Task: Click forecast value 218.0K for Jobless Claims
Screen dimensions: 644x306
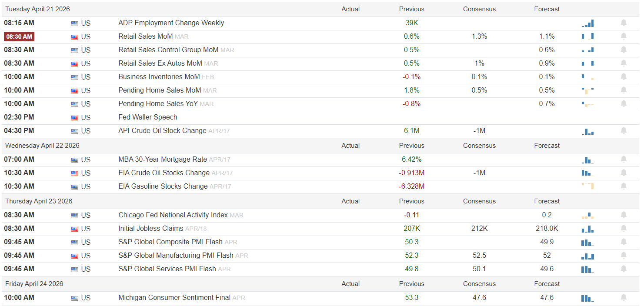Action: click(547, 228)
